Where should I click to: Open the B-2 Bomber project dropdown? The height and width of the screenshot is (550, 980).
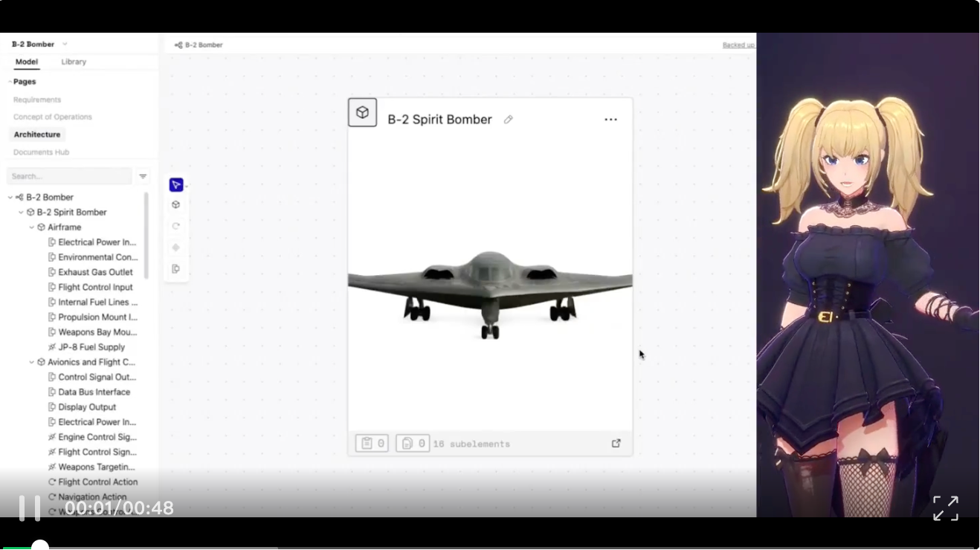point(65,45)
